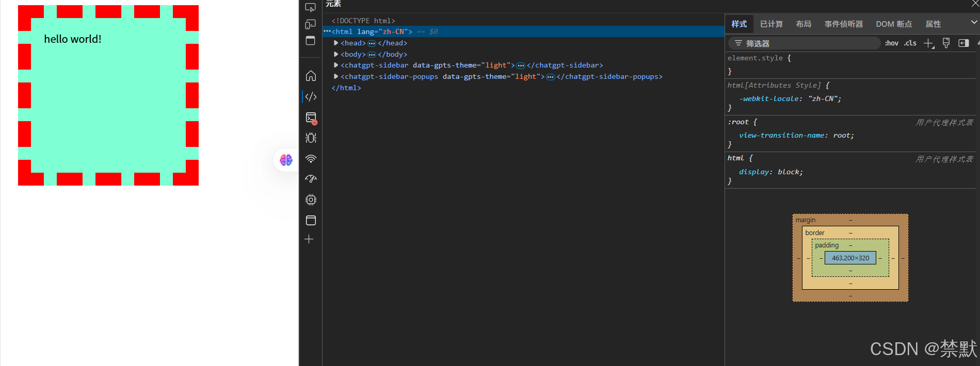Switch to the 样式 tab
Viewport: 980px width, 366px height.
[x=739, y=24]
